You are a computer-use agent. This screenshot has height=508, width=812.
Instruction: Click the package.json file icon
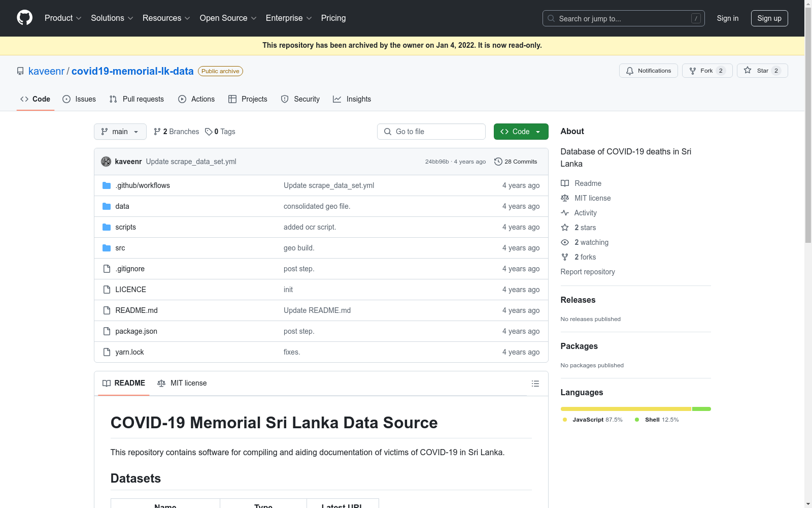(107, 331)
